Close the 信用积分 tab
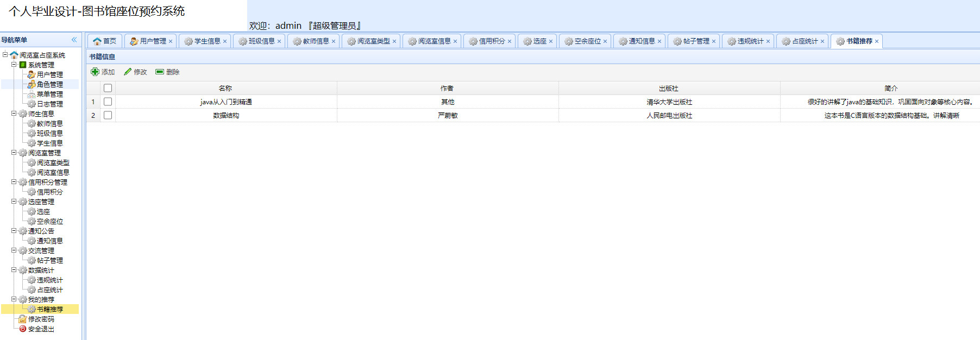This screenshot has width=980, height=340. 510,41
